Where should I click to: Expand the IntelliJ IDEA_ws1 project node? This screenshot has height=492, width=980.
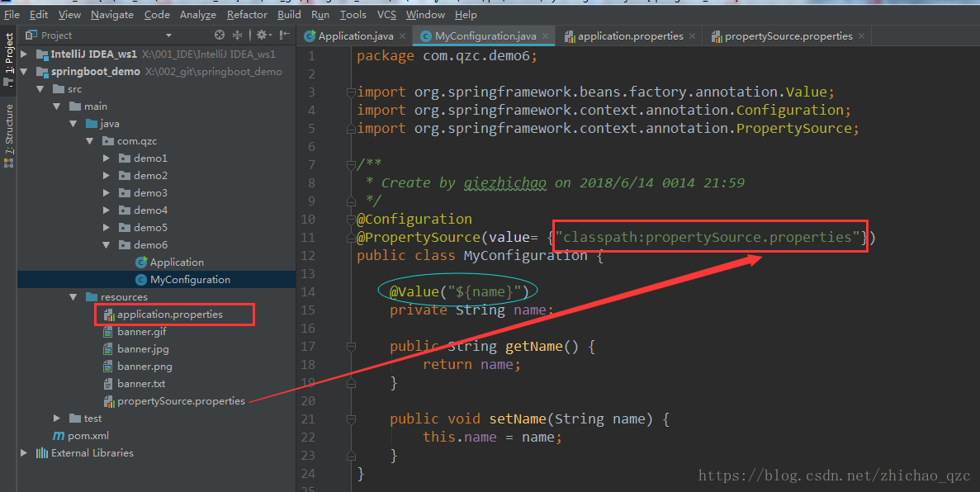pos(25,54)
